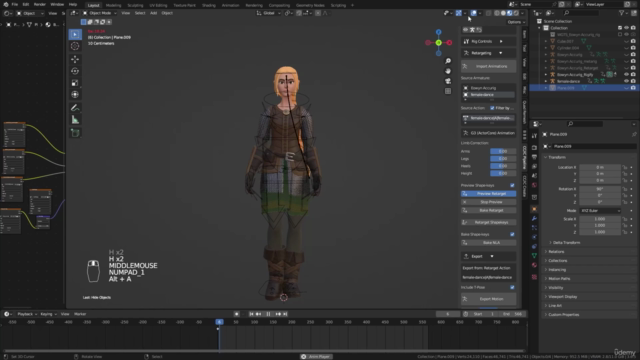Toggle Include T-Pose checkbox
This screenshot has height=360, width=640.
point(512,287)
